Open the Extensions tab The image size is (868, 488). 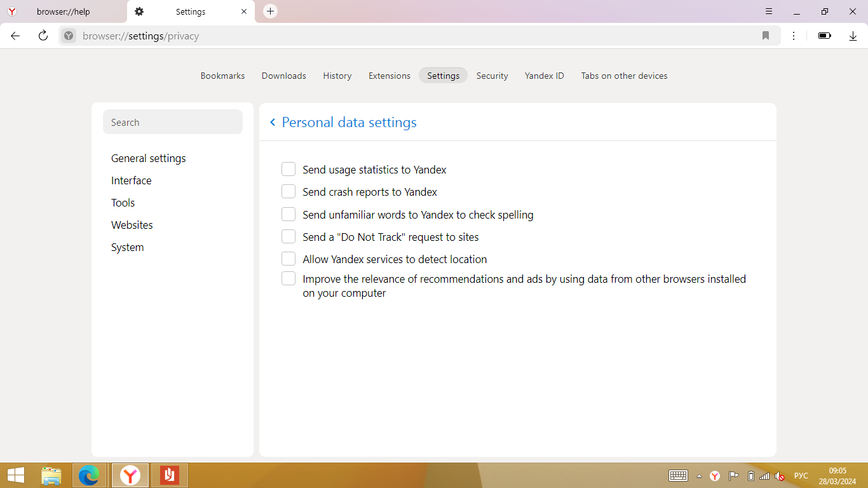pos(390,76)
